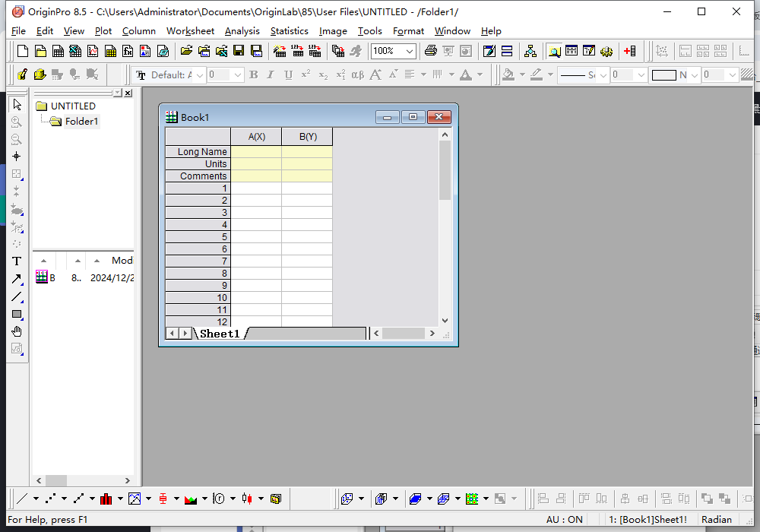
Task: Select the UNTITLED project root
Action: [73, 106]
